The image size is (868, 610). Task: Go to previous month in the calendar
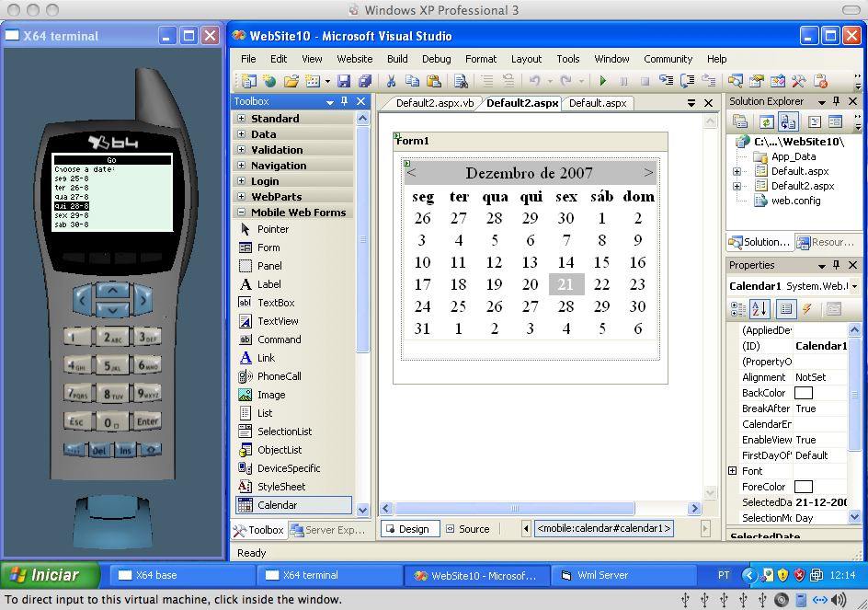tap(411, 173)
